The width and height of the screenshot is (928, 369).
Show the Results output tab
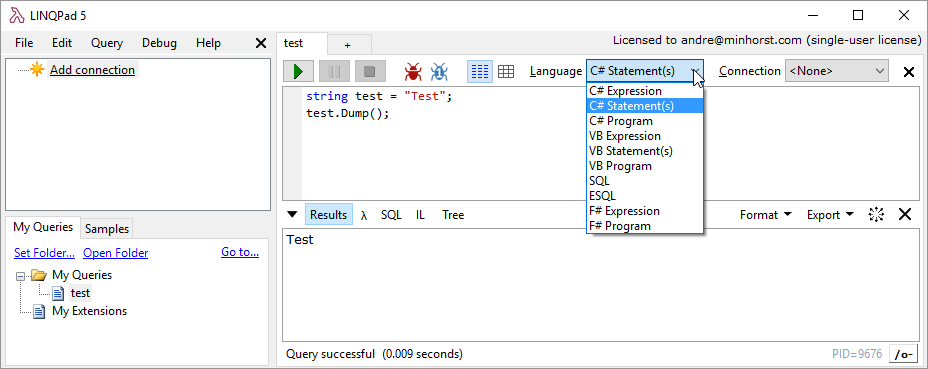click(328, 215)
